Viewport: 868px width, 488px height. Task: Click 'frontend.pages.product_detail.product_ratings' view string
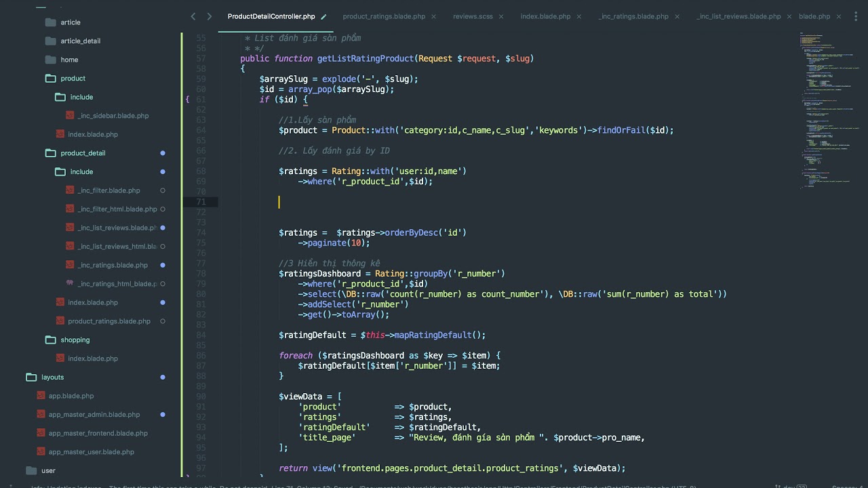pyautogui.click(x=450, y=468)
